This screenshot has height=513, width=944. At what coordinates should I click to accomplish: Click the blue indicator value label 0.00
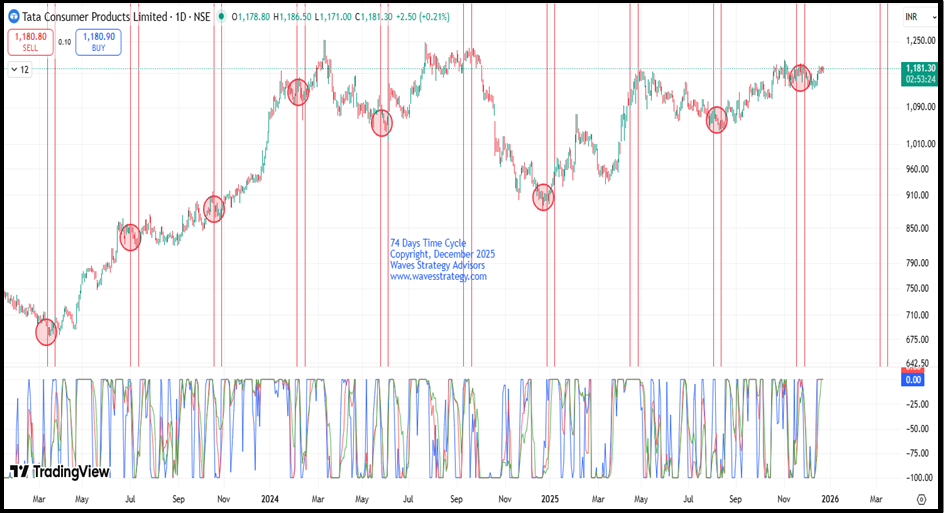913,379
